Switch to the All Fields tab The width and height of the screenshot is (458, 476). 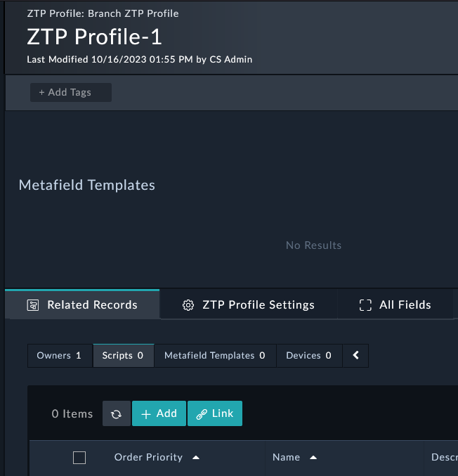[x=395, y=304]
